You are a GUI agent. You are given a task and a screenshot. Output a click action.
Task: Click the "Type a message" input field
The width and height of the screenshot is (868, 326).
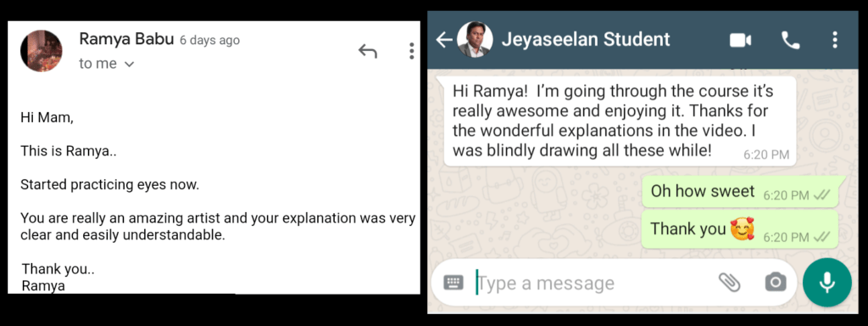pyautogui.click(x=593, y=284)
